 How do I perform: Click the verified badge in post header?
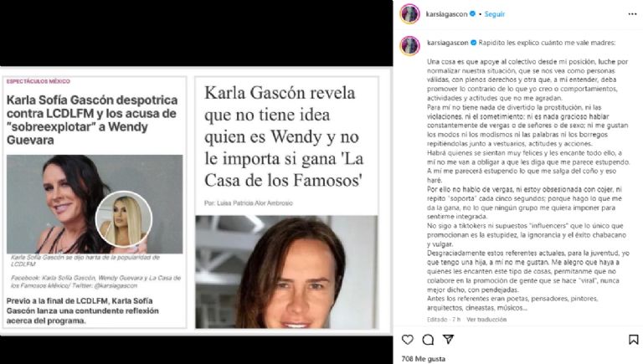(x=472, y=13)
